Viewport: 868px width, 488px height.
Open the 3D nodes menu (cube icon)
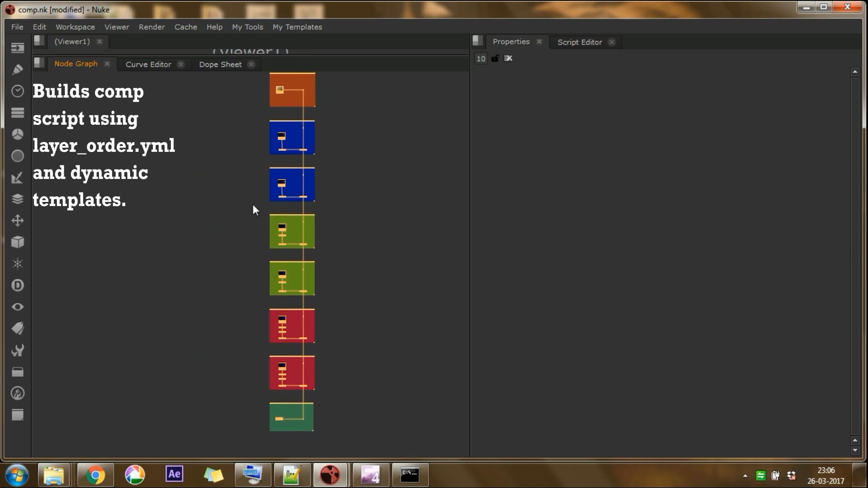tap(17, 242)
